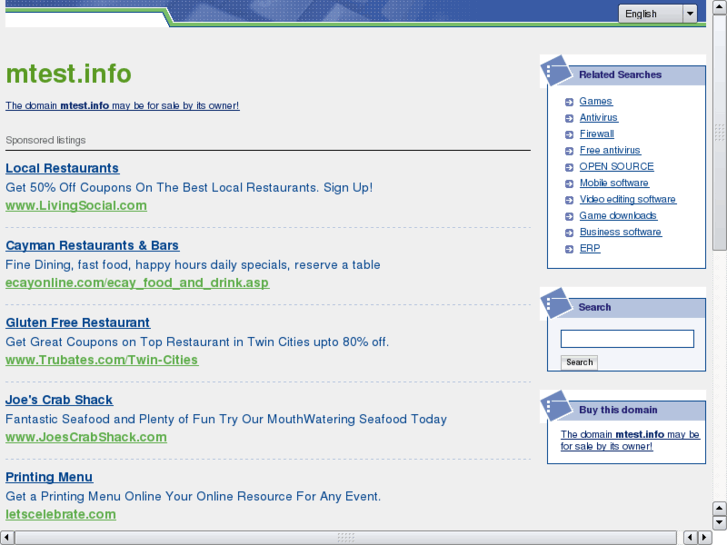Click the arrow icon beside Antivirus
This screenshot has width=727, height=545.
pyautogui.click(x=569, y=118)
